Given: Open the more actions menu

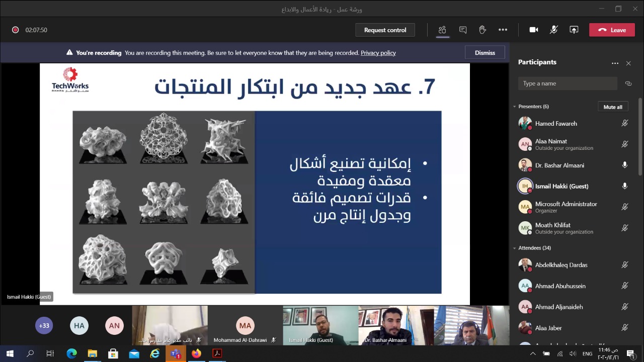Looking at the screenshot, I should [x=503, y=30].
